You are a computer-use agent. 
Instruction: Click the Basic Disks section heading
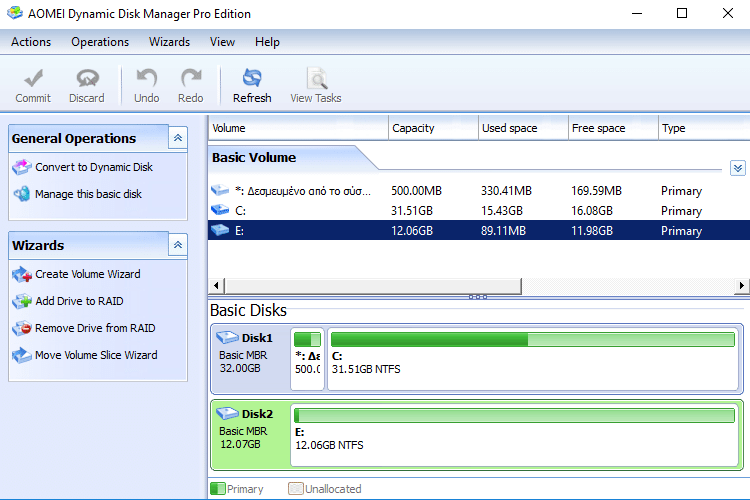click(248, 310)
